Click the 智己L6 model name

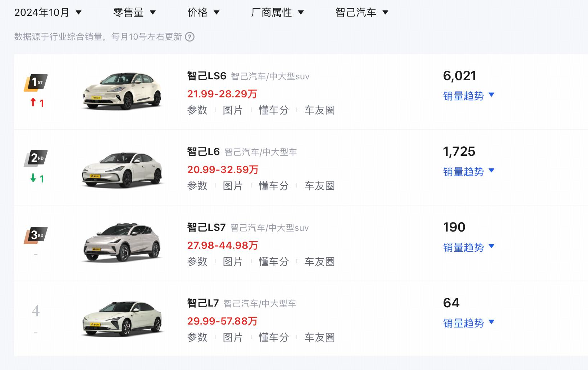coord(203,151)
